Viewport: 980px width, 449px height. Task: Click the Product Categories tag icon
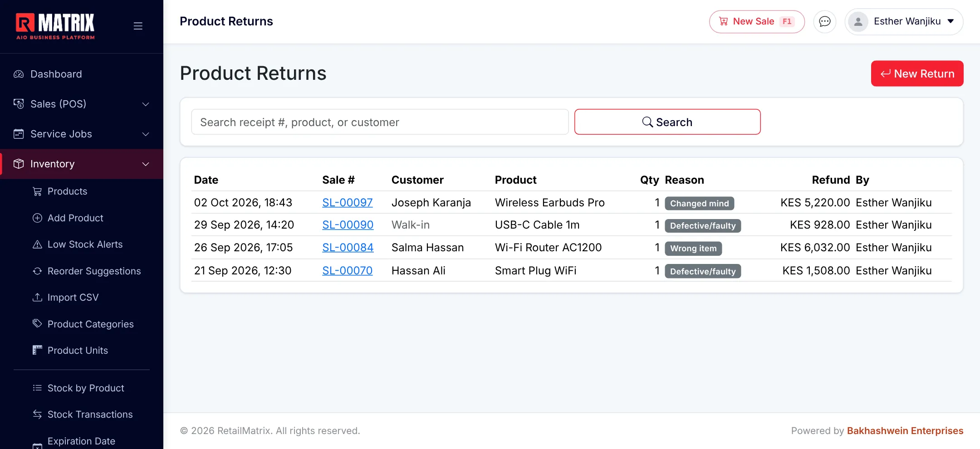37,323
